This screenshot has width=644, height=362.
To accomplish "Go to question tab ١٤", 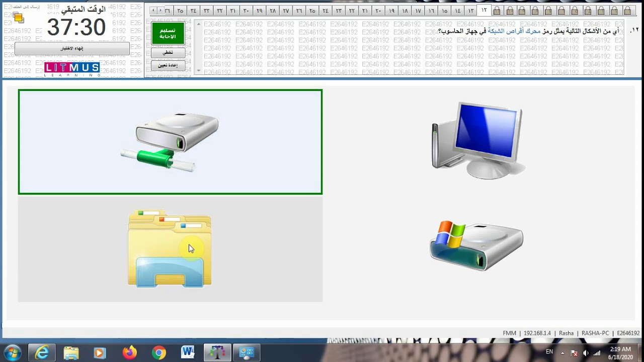I will point(458,11).
